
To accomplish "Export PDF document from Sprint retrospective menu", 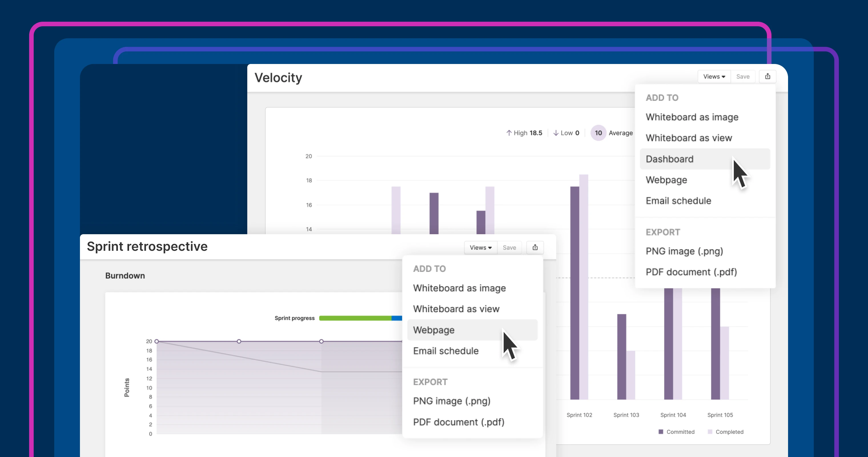I will (x=458, y=422).
